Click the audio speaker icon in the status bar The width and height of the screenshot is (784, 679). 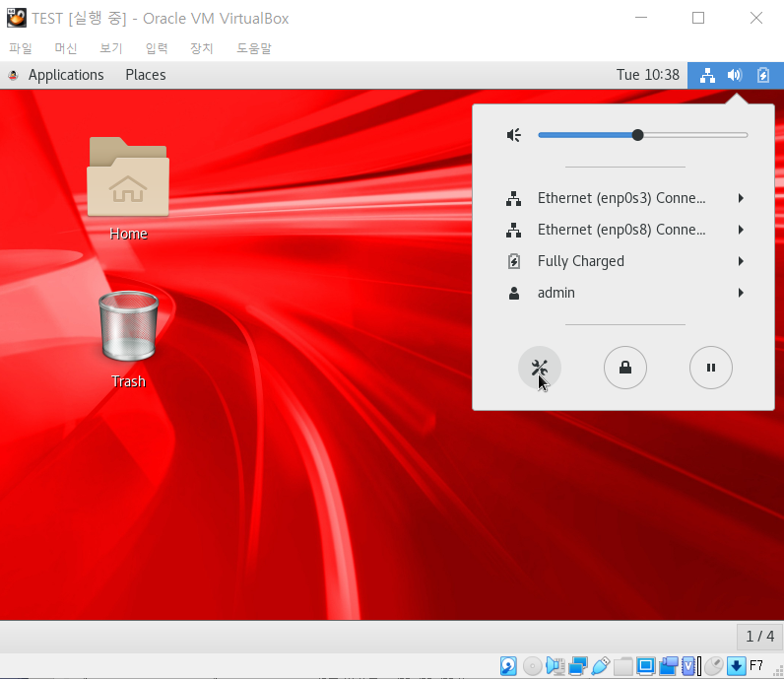[555, 666]
